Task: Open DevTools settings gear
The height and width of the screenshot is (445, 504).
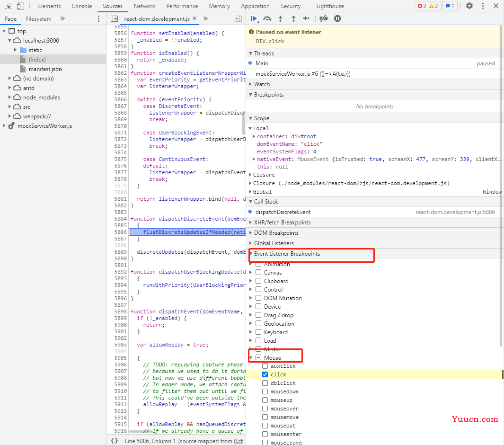Action: (469, 6)
